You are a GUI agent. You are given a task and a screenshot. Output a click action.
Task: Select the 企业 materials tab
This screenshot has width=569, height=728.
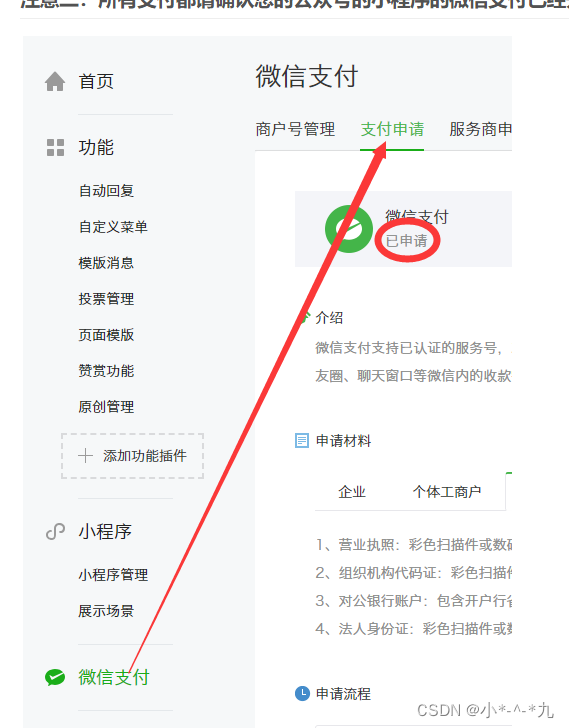pyautogui.click(x=352, y=492)
